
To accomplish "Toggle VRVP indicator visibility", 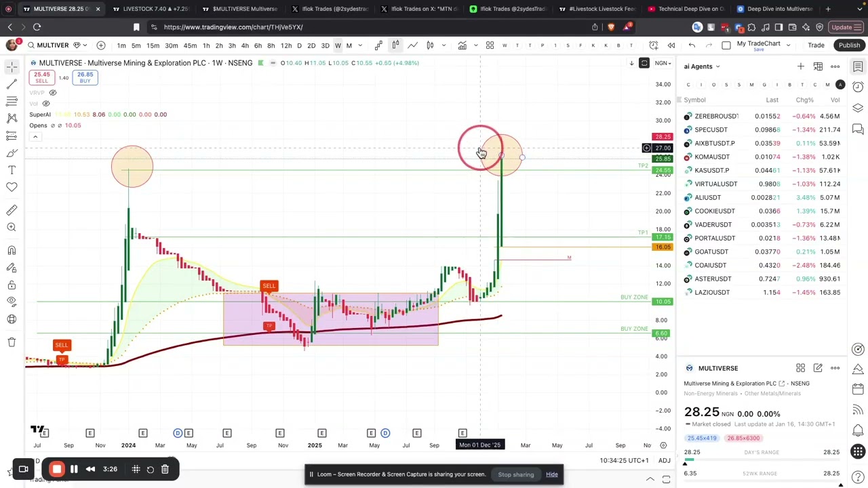I will tap(53, 93).
